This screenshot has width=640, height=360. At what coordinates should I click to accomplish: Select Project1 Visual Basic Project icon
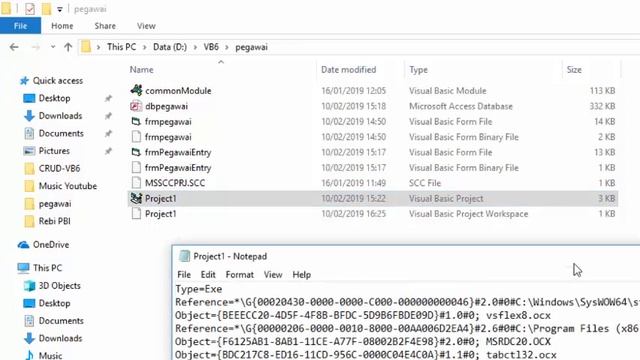[136, 198]
